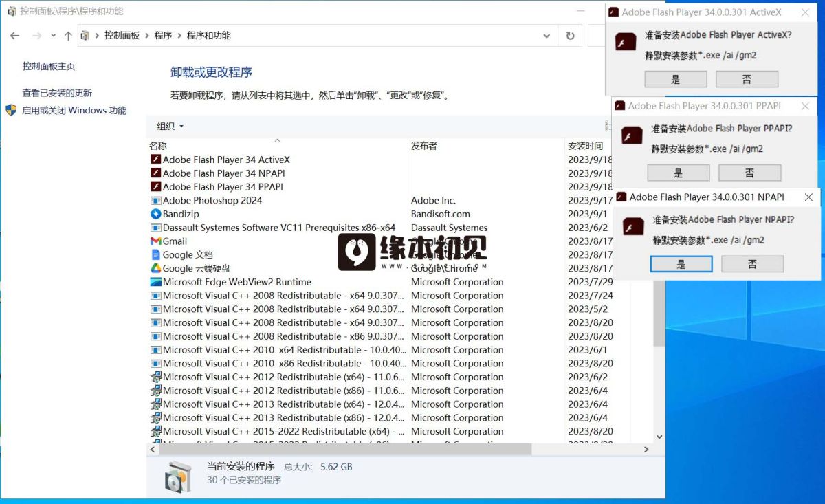The image size is (825, 504).
Task: Select the 'Microsoft Visual C++ 2013 Redistributable (x64)' row name
Action: (284, 404)
